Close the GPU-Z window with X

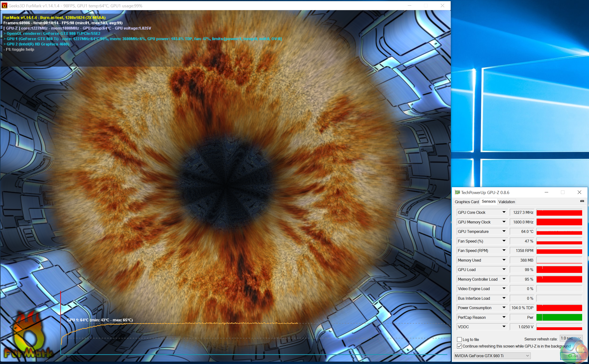[x=579, y=192]
